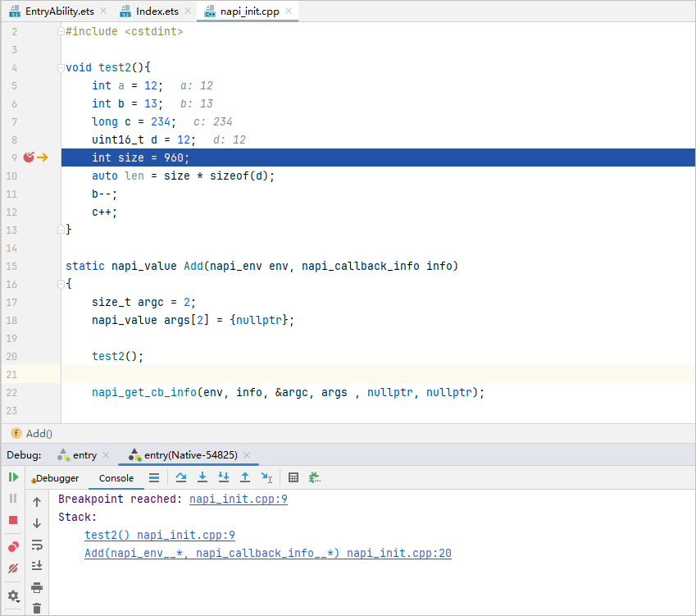Clear all console output with trash icon
Screen dimensions: 696x616
37,608
